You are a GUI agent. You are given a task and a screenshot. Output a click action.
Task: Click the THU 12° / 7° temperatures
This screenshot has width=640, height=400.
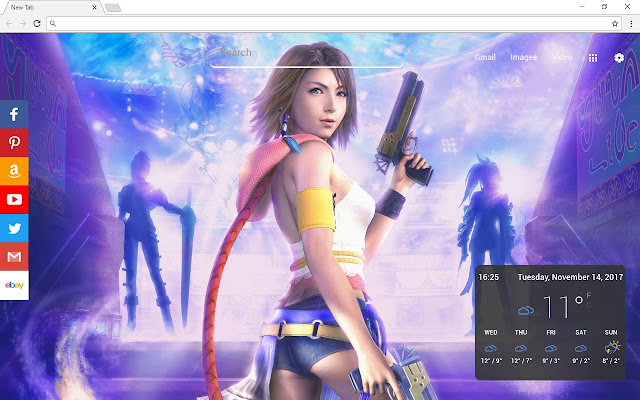tap(521, 361)
